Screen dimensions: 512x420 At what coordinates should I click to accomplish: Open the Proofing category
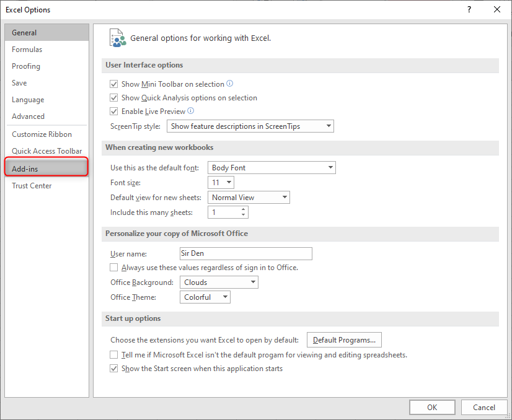46,66
